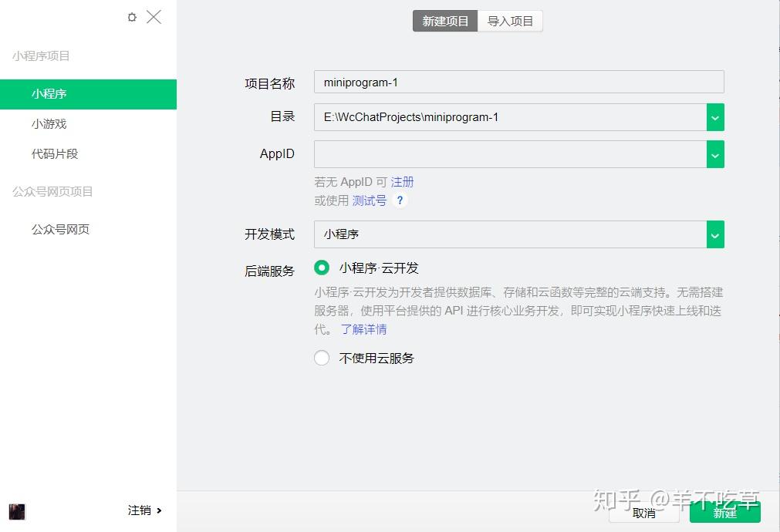
Task: Click the user avatar thumbnail
Action: (x=17, y=511)
